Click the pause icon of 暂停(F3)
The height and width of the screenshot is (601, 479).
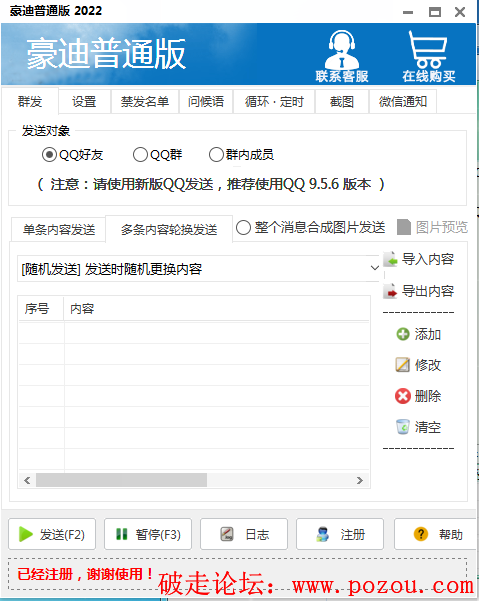(x=121, y=534)
